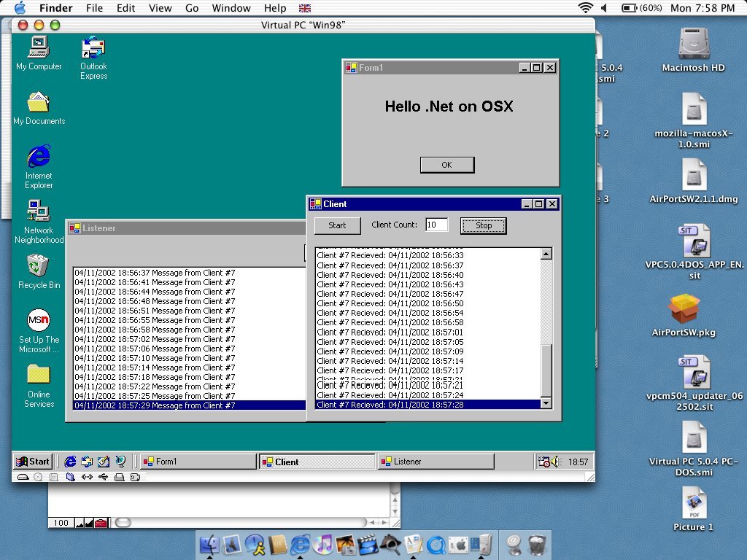Click Start button in Client window
Viewport: 747px width, 560px height.
pyautogui.click(x=337, y=225)
